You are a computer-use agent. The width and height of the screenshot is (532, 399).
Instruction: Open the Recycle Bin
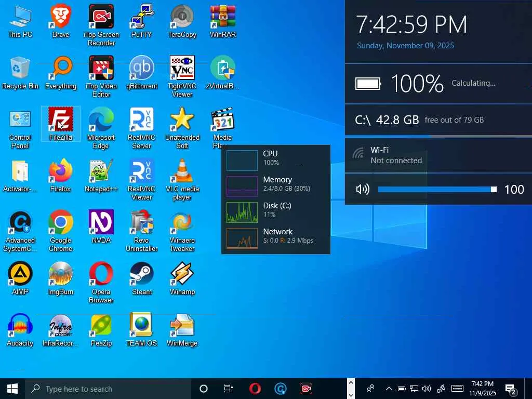(20, 73)
